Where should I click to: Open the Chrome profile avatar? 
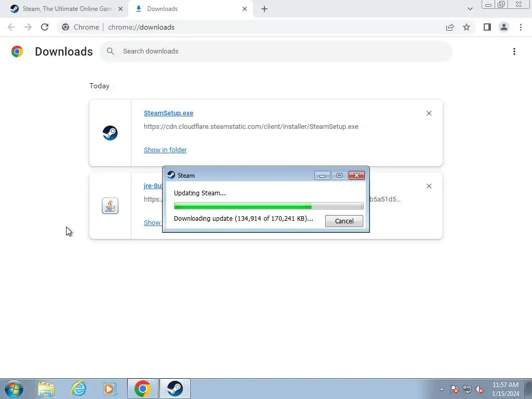point(504,27)
